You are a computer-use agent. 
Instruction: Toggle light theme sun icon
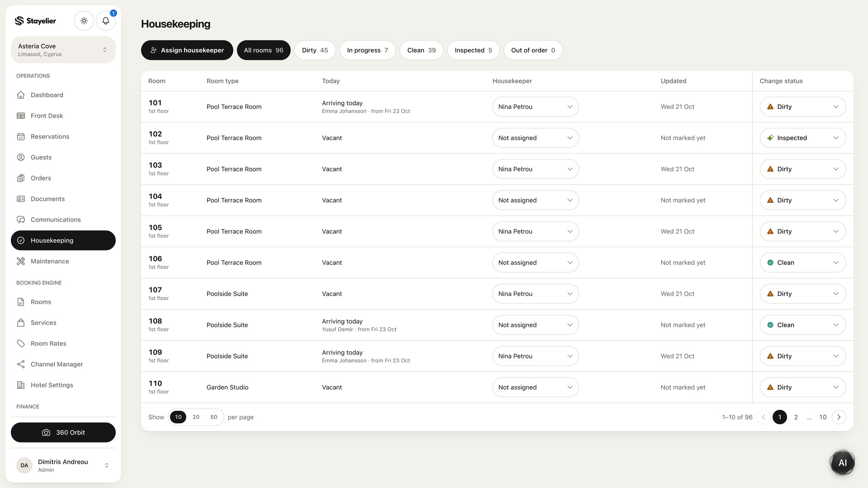84,21
